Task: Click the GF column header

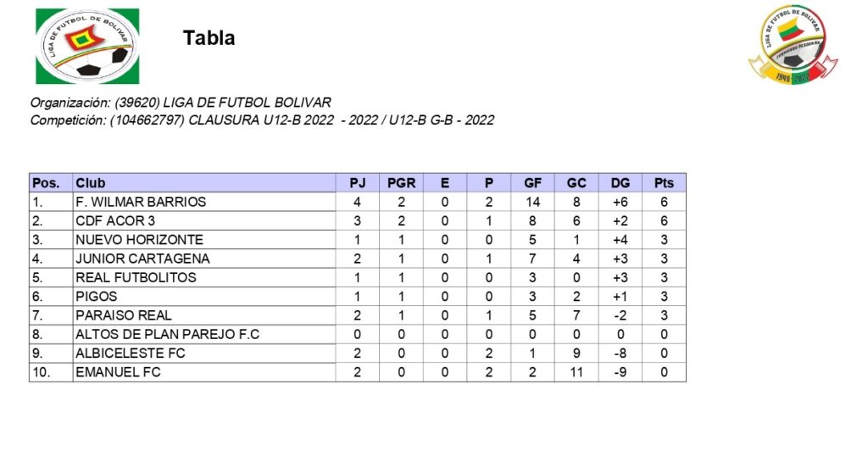Action: pyautogui.click(x=532, y=183)
